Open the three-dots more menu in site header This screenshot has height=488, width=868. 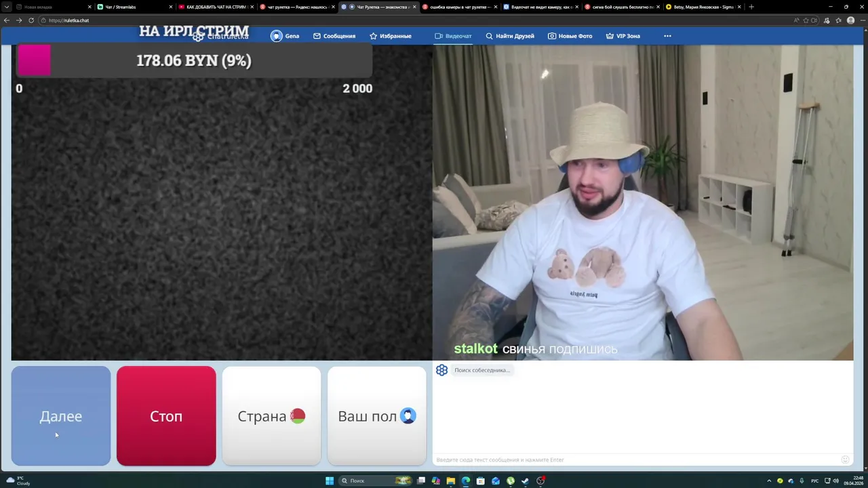click(x=667, y=36)
